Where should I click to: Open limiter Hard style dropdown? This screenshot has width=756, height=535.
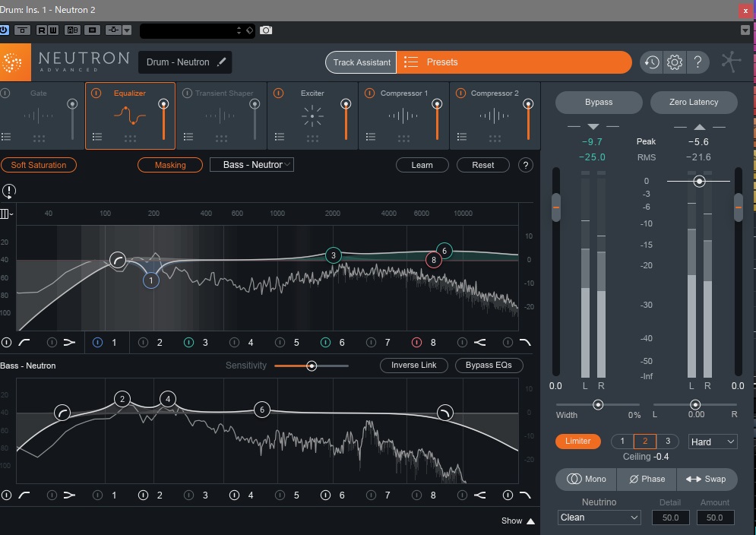coord(713,442)
